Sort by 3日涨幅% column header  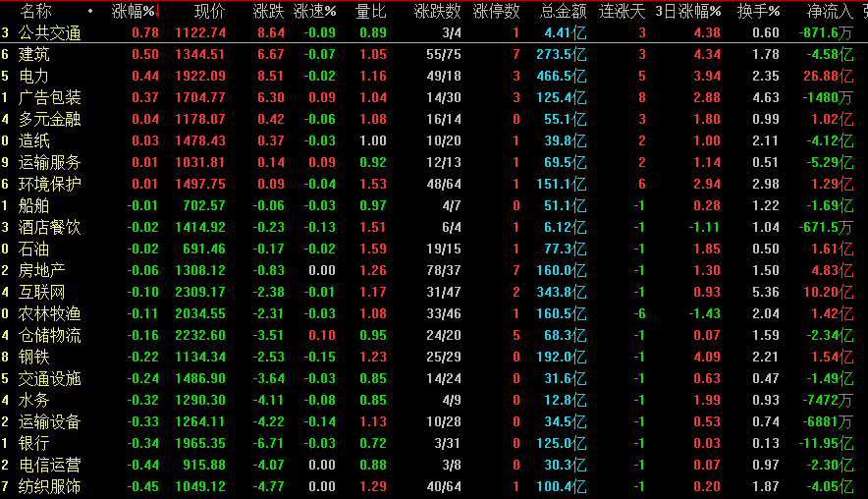pos(688,11)
